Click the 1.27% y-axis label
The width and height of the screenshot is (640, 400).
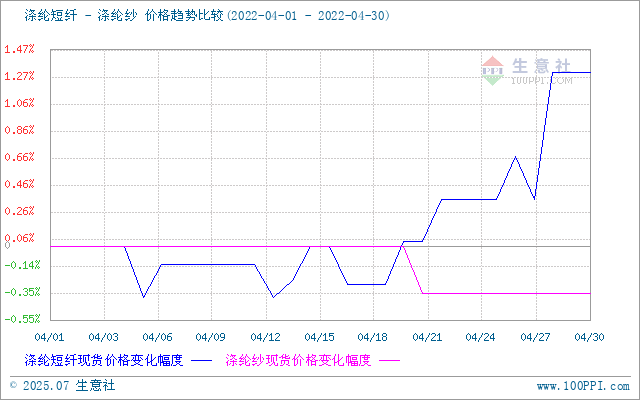19,76
